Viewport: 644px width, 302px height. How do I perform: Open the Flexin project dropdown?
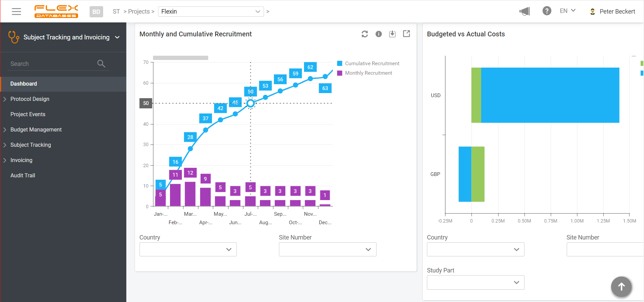click(x=211, y=12)
